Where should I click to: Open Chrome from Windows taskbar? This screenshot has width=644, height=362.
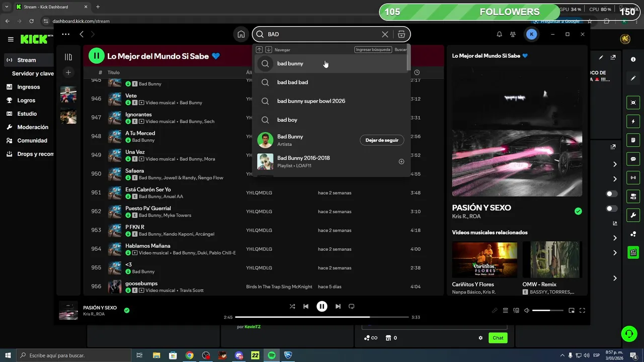click(x=189, y=355)
